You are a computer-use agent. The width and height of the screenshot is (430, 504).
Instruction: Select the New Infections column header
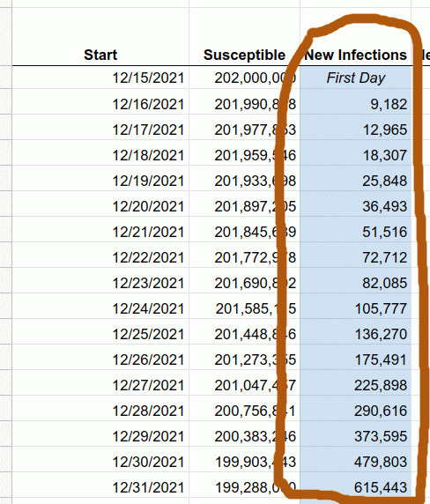point(355,55)
